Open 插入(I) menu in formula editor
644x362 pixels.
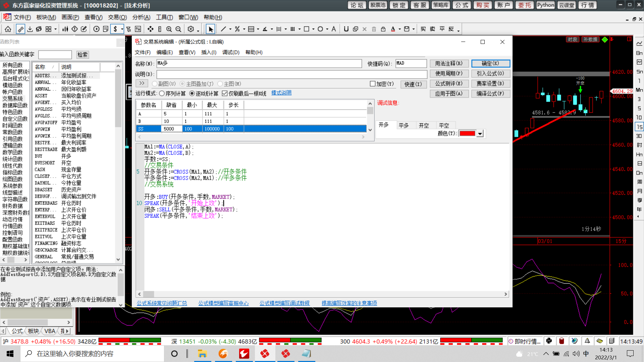(209, 52)
